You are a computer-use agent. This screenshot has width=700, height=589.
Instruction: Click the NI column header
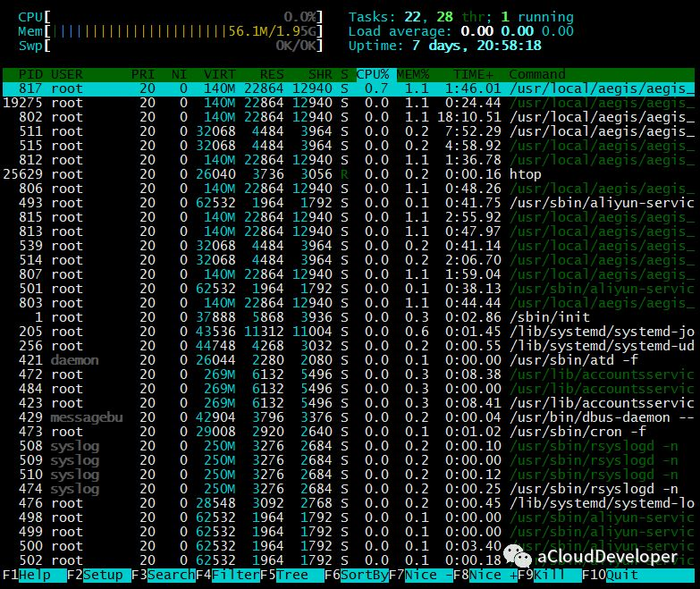click(180, 74)
